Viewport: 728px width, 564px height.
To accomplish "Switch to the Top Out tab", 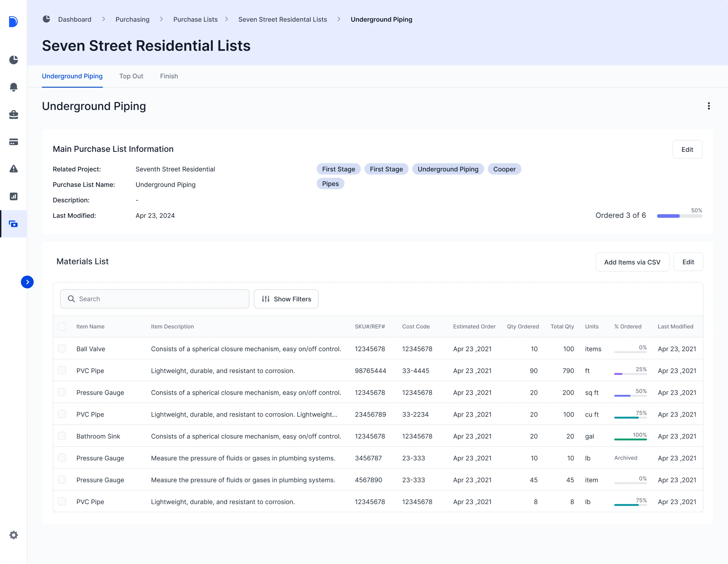I will coord(131,76).
